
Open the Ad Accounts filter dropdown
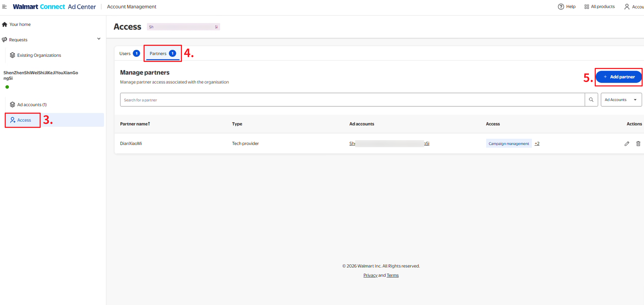tap(621, 100)
